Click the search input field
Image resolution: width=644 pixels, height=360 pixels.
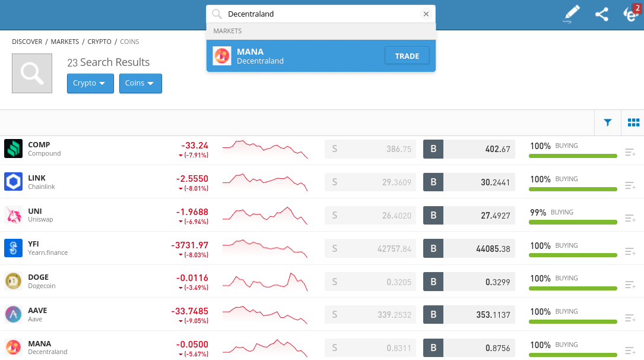(321, 14)
